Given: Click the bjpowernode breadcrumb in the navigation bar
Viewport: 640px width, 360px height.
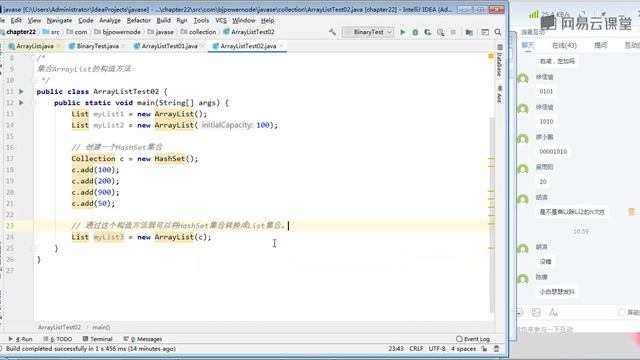Looking at the screenshot, I should click(118, 32).
